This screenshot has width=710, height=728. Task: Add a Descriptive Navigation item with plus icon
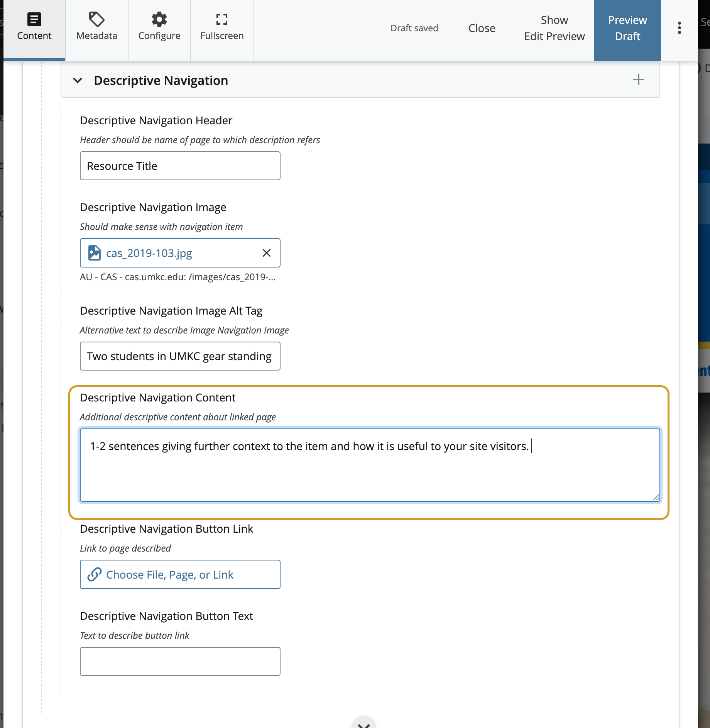pos(638,80)
